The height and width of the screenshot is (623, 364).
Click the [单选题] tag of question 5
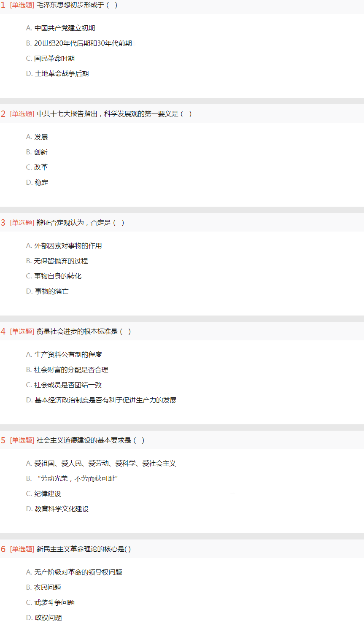pyautogui.click(x=22, y=440)
